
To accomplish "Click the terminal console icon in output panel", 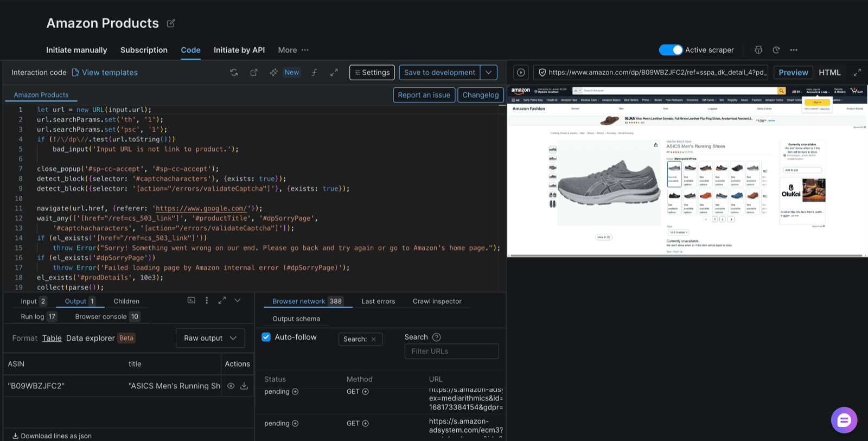I will point(192,300).
